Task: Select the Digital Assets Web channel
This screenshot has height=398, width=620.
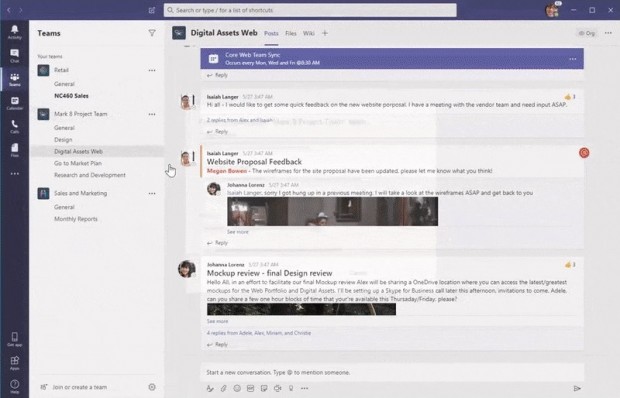Action: 97,151
